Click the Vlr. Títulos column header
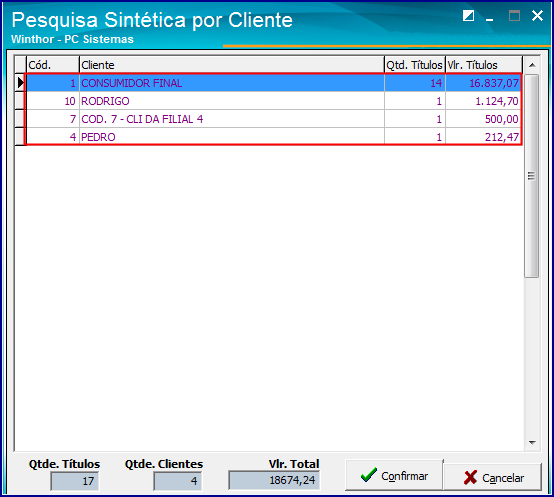This screenshot has height=497, width=554. pyautogui.click(x=484, y=65)
